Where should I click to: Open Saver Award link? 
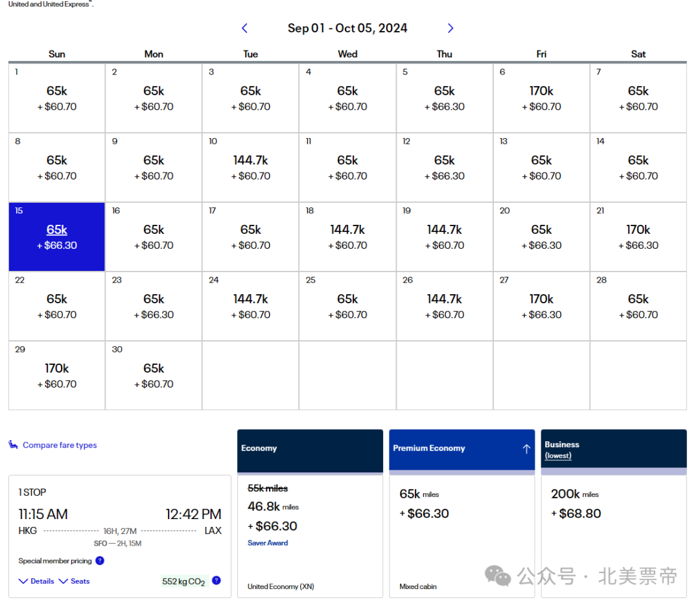tap(268, 543)
